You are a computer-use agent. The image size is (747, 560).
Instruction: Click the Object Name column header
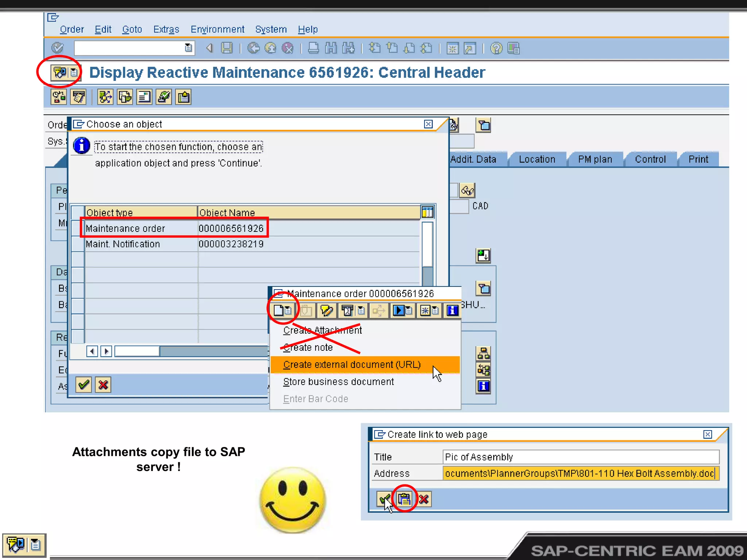309,212
